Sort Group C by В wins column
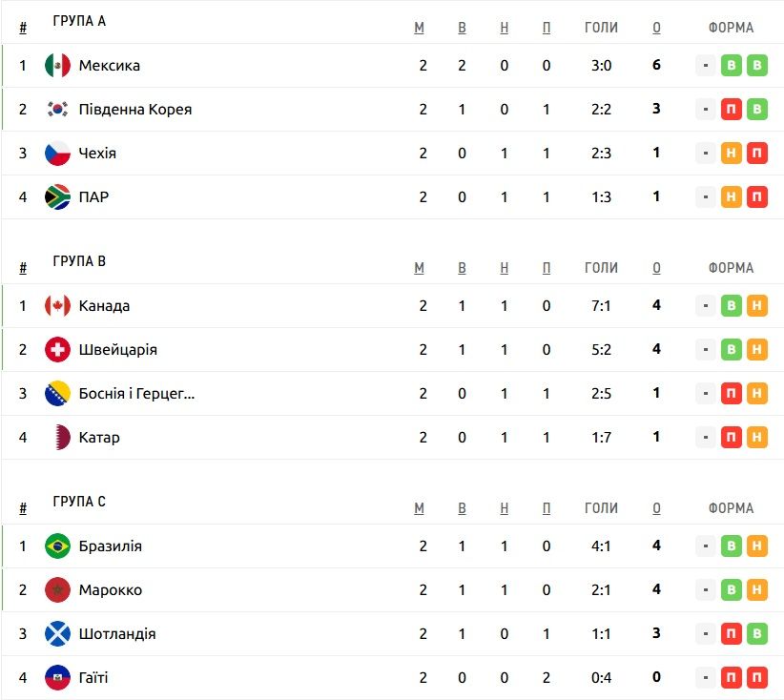This screenshot has height=700, width=784. point(462,508)
